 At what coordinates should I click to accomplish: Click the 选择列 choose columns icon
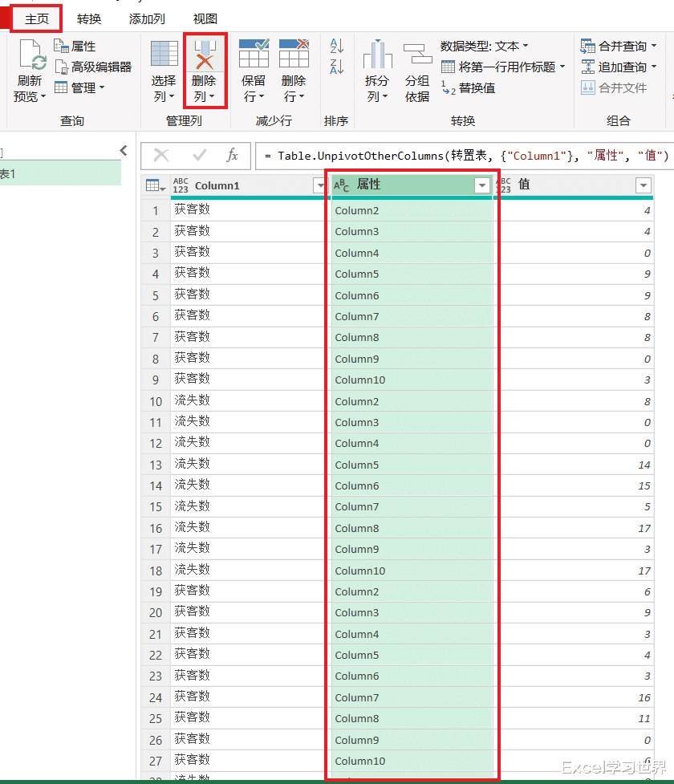click(164, 54)
